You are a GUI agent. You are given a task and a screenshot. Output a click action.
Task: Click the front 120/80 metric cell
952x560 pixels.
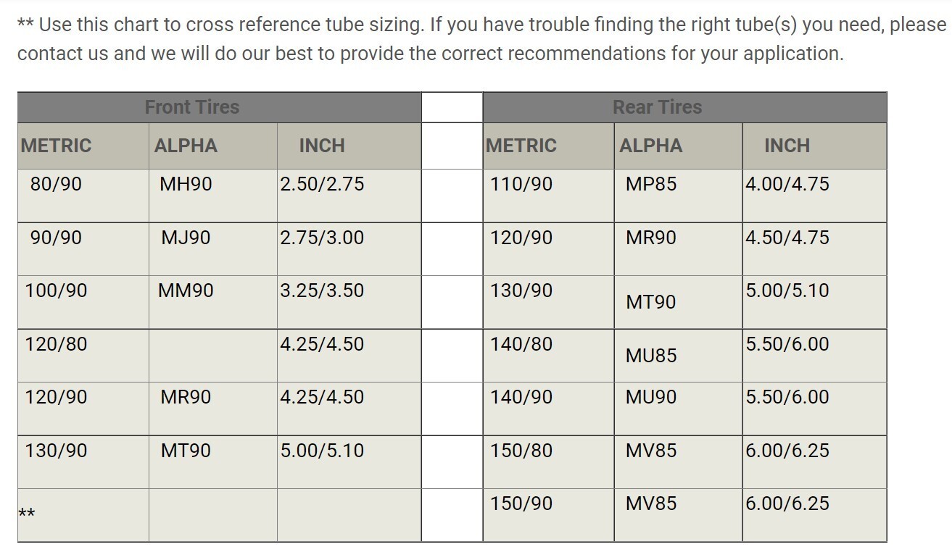pos(83,356)
